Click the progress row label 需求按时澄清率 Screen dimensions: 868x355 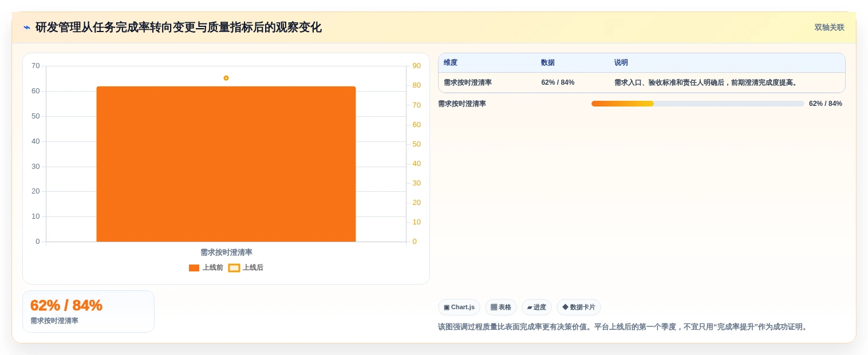coord(462,104)
